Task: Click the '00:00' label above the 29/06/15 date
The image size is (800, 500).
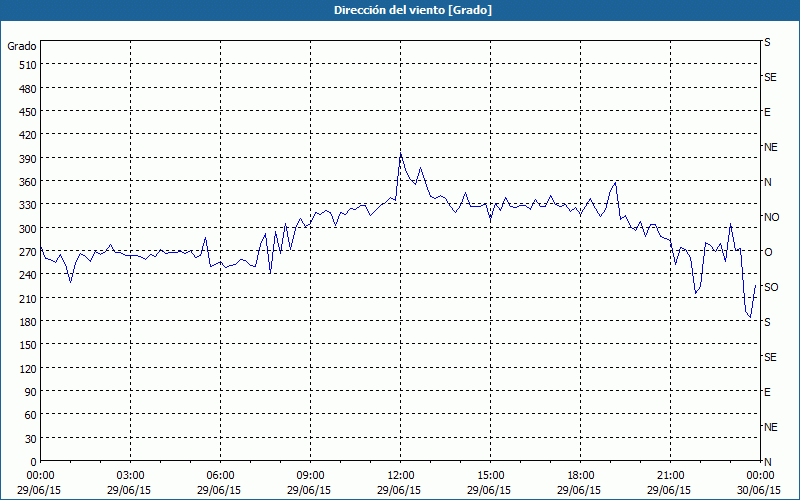Action: pyautogui.click(x=40, y=476)
